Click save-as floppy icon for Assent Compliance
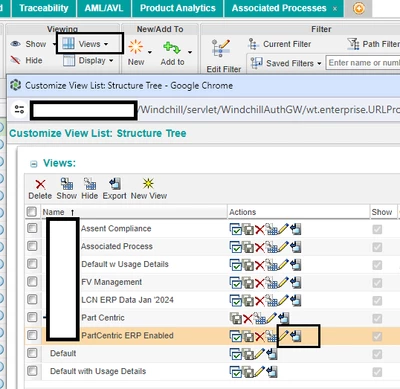The height and width of the screenshot is (389, 400). [248, 230]
